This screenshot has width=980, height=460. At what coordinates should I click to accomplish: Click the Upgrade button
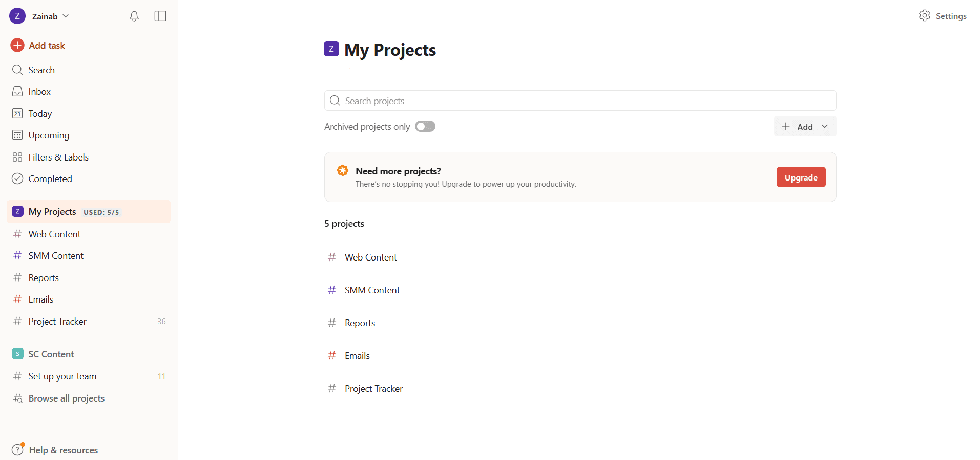(801, 177)
